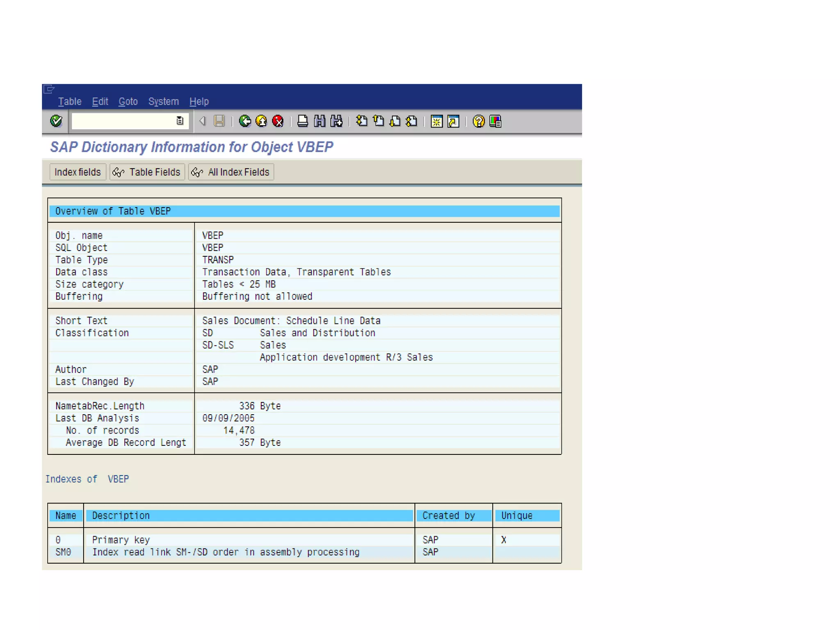
Task: Click the Create New Session icon
Action: 436,121
